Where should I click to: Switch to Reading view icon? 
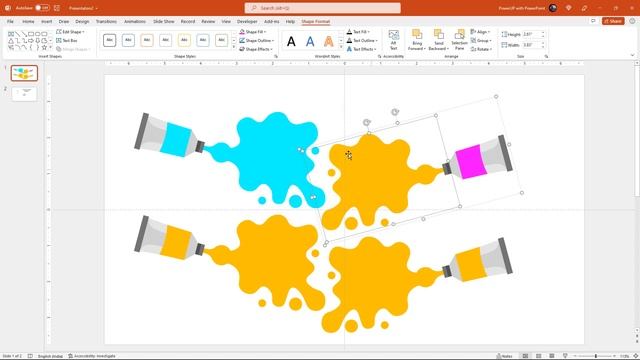click(x=552, y=356)
